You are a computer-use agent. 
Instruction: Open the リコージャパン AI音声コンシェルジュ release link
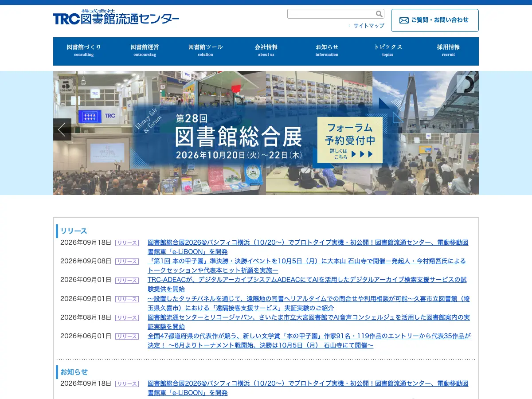click(x=309, y=321)
